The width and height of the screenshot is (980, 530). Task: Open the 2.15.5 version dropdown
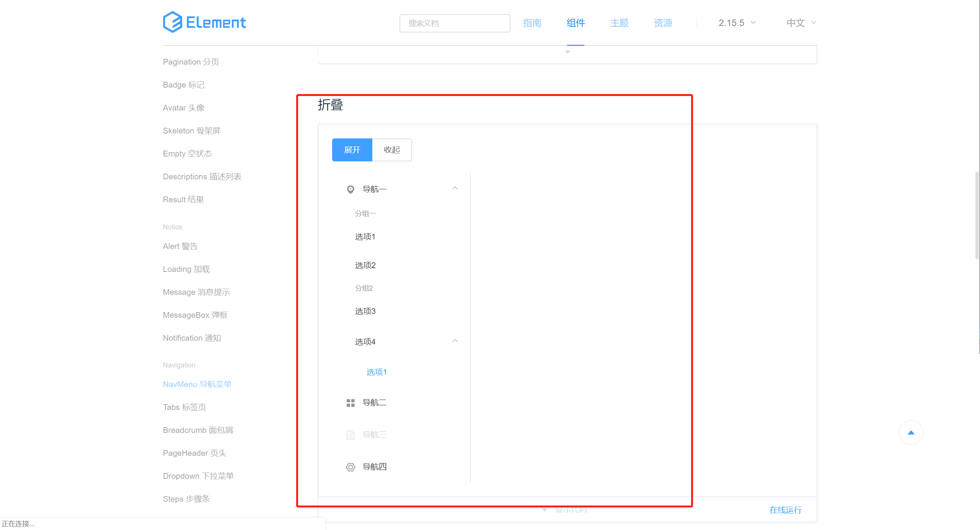point(737,23)
